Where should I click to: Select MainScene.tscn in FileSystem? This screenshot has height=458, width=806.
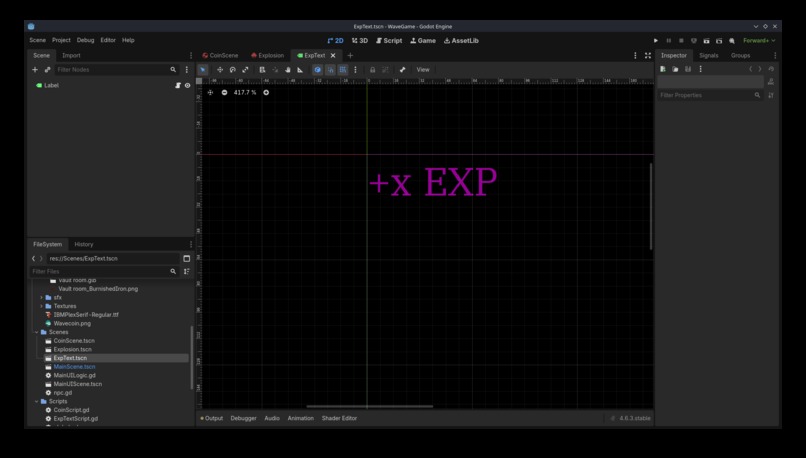click(x=74, y=367)
